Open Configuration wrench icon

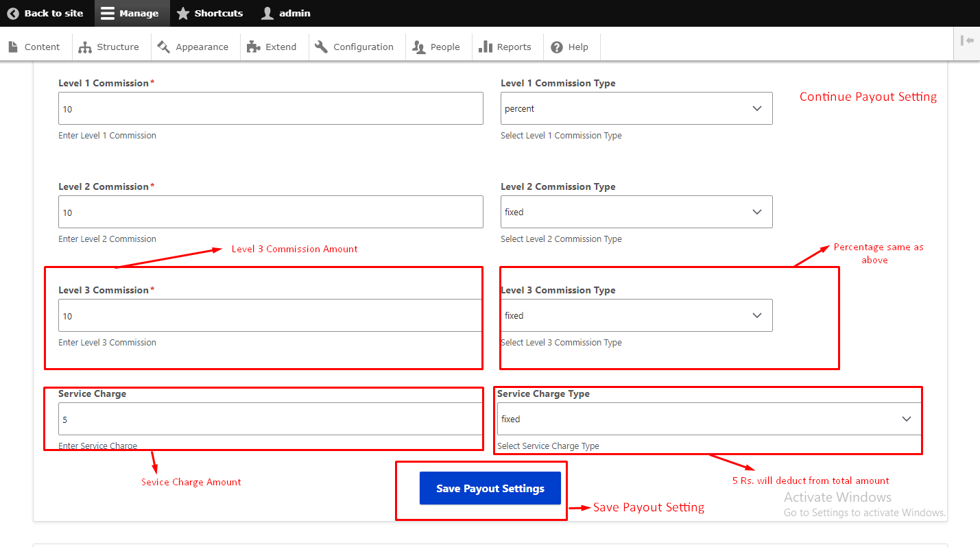(321, 47)
